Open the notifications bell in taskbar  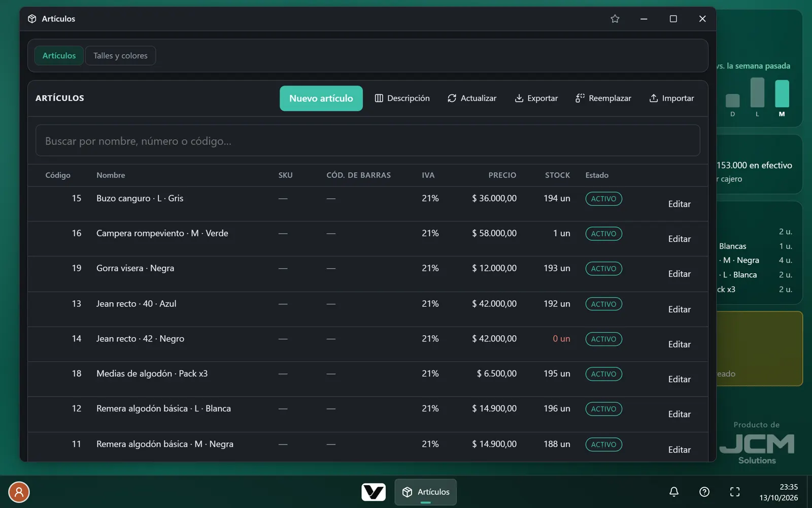[x=674, y=492]
